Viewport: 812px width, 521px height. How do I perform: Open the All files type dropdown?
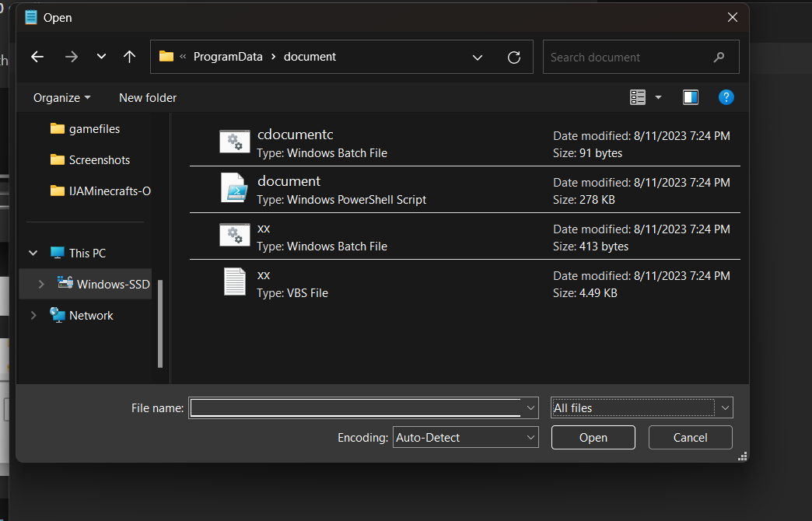click(642, 408)
